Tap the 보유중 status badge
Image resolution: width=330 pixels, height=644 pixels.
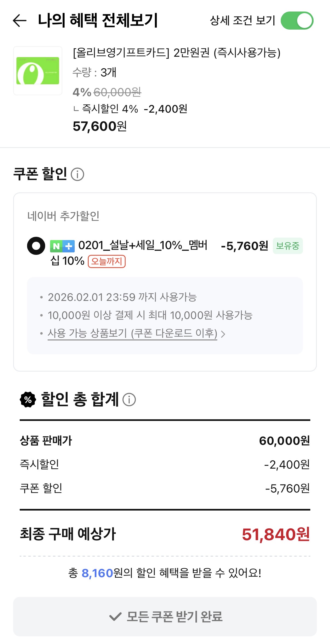288,246
